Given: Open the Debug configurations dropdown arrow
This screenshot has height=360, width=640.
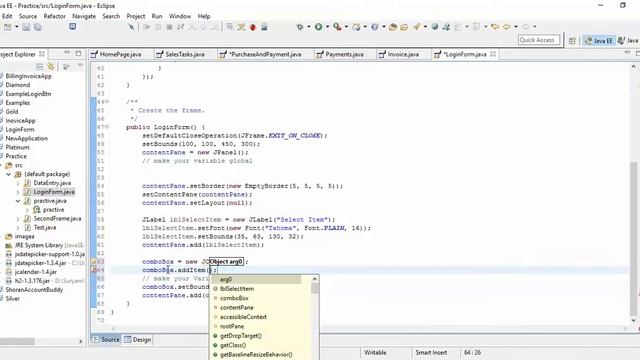Looking at the screenshot, I should pos(309,27).
